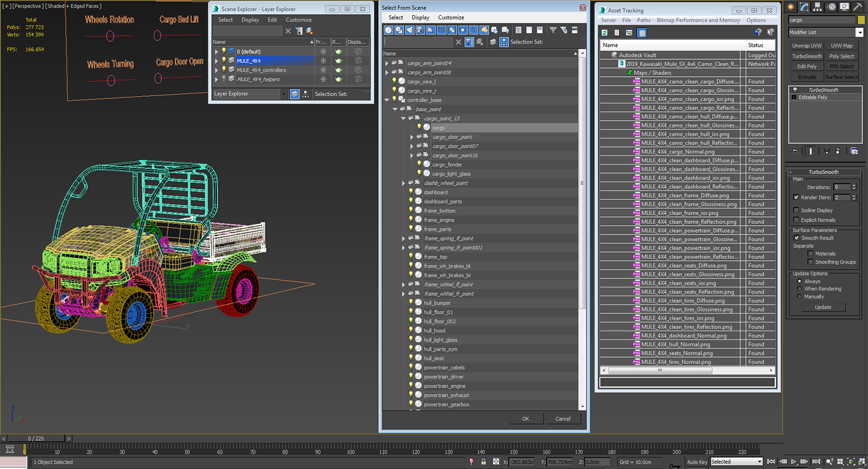Open the Modifier List dropdown
The height and width of the screenshot is (469, 868).
point(859,32)
